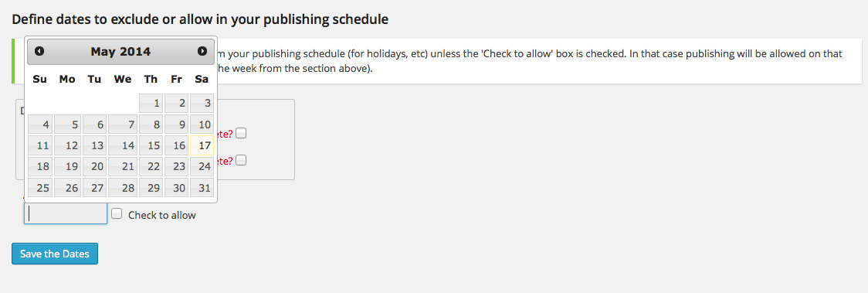This screenshot has width=868, height=293.
Task: Pick May 11 from the calendar
Action: (40, 145)
